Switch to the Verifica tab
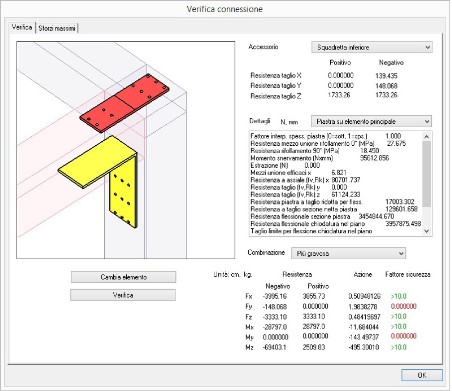This screenshot has width=452, height=391. coord(22,27)
